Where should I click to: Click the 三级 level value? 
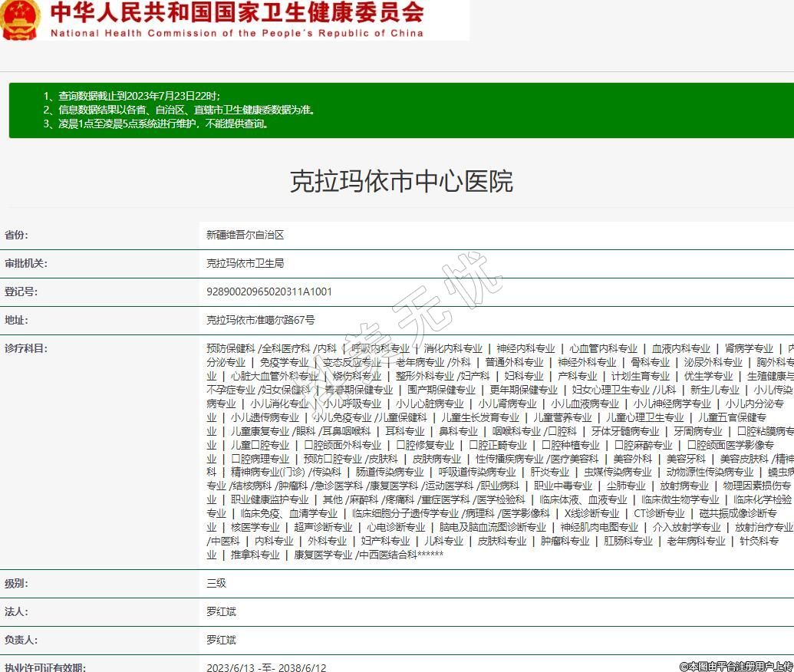pyautogui.click(x=216, y=583)
